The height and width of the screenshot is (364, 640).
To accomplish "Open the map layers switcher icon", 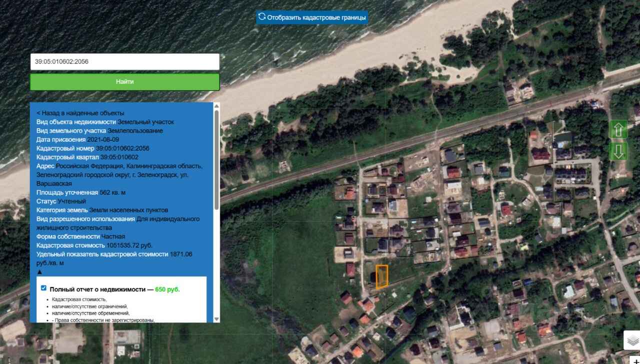I will [x=632, y=340].
